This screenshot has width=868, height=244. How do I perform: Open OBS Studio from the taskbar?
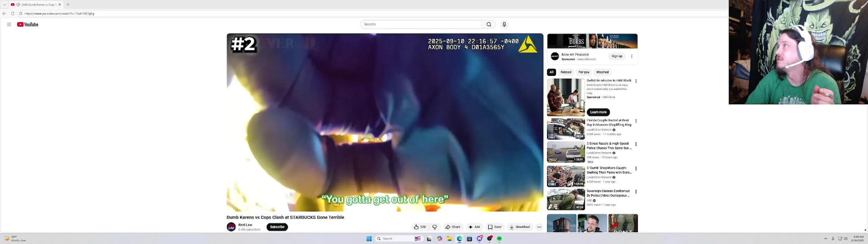click(x=489, y=239)
